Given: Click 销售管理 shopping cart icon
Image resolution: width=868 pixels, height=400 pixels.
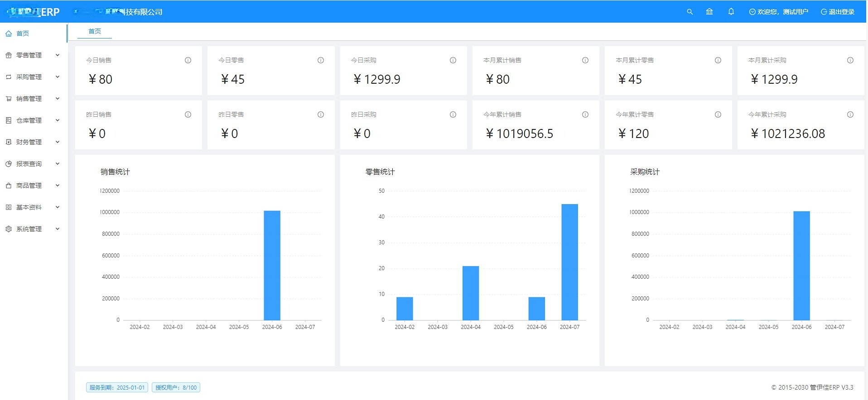Looking at the screenshot, I should coord(9,99).
